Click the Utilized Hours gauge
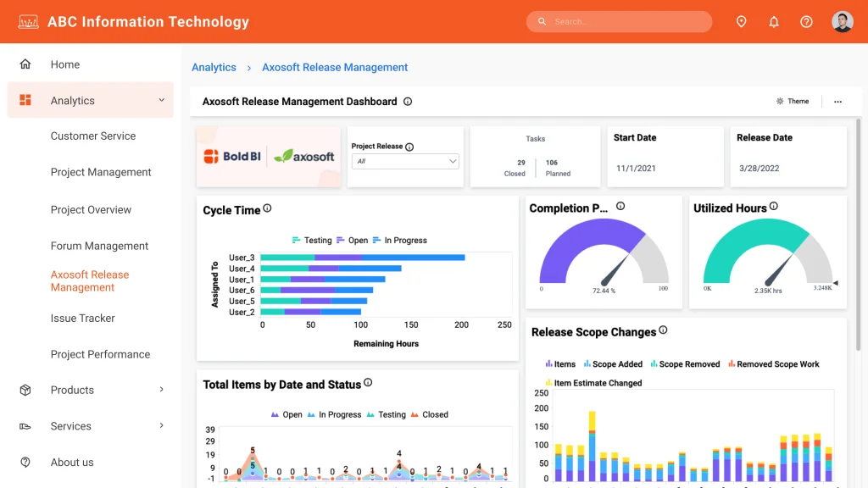This screenshot has height=488, width=868. (x=768, y=252)
